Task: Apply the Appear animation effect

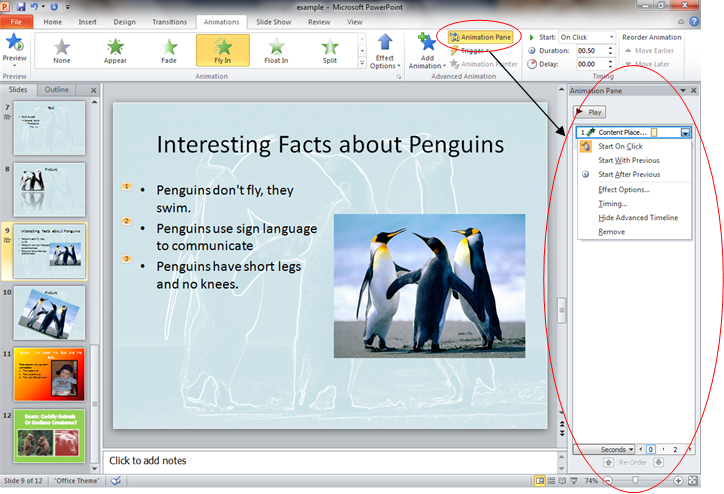Action: point(115,49)
